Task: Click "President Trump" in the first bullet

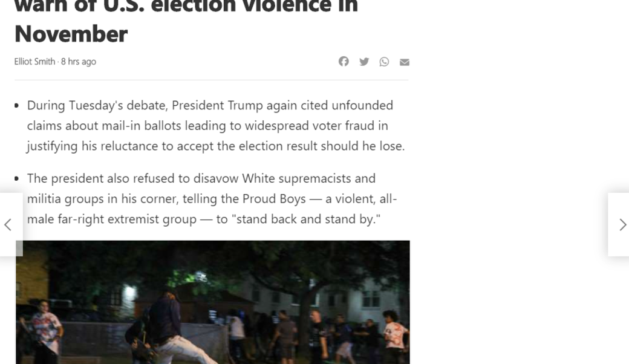Action: 217,105
